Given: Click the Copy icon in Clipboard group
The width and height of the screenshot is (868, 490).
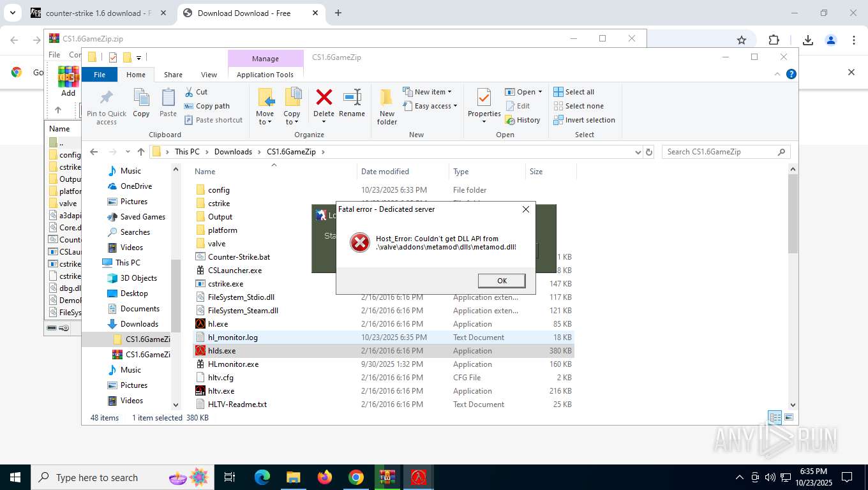Looking at the screenshot, I should 141,97.
